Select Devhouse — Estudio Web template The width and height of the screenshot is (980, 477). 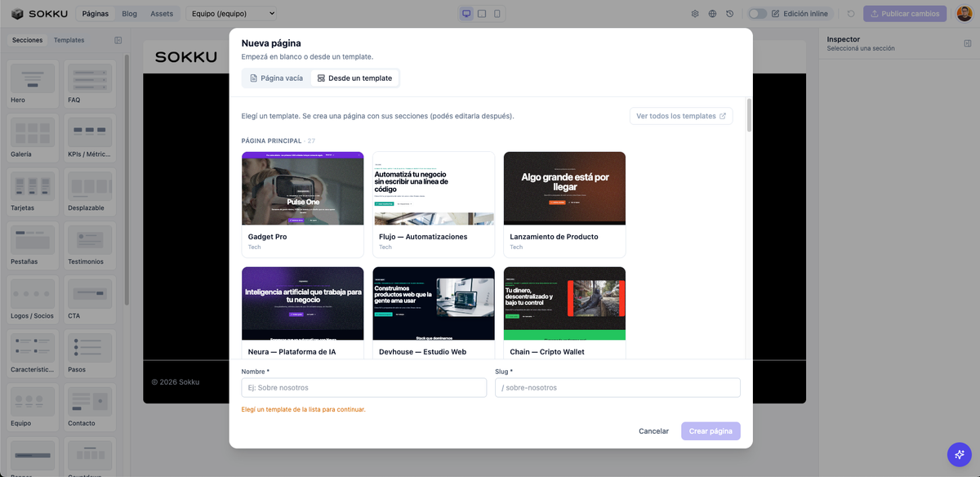434,313
